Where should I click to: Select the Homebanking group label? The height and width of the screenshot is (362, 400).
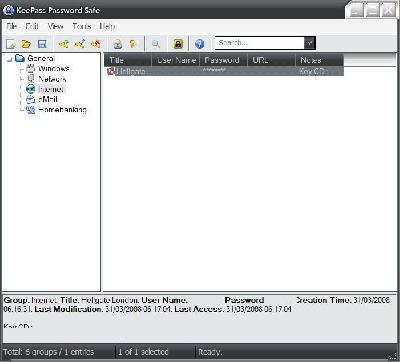(x=62, y=110)
